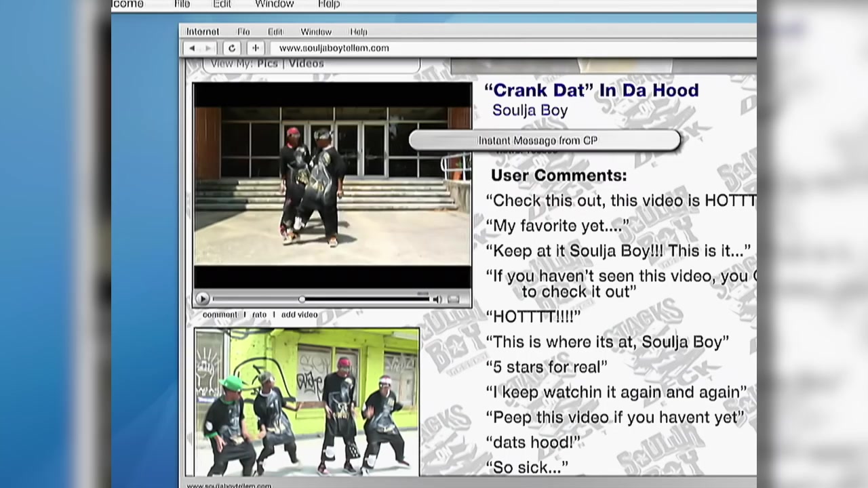Open the browser File menu
Image resolution: width=868 pixels, height=488 pixels.
[x=243, y=32]
